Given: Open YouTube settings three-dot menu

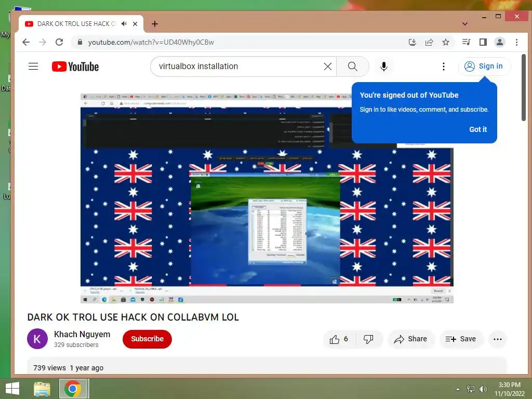Looking at the screenshot, I should [x=444, y=66].
